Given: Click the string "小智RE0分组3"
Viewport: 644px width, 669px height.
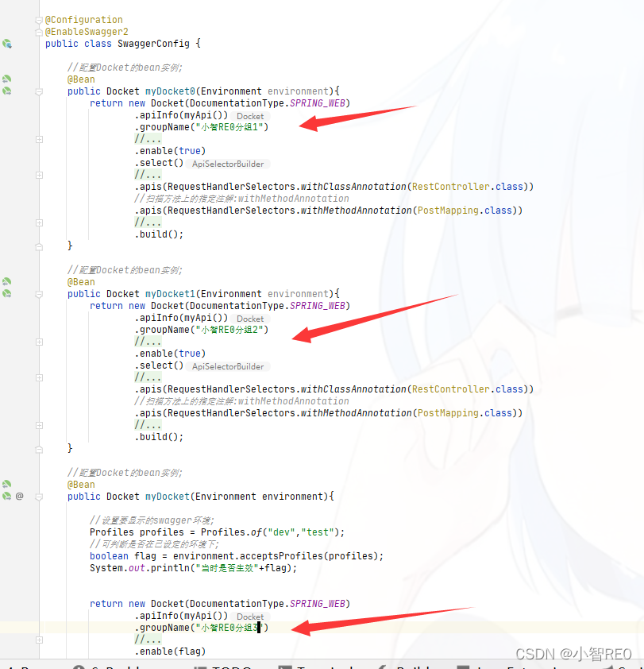Looking at the screenshot, I should pyautogui.click(x=229, y=627).
